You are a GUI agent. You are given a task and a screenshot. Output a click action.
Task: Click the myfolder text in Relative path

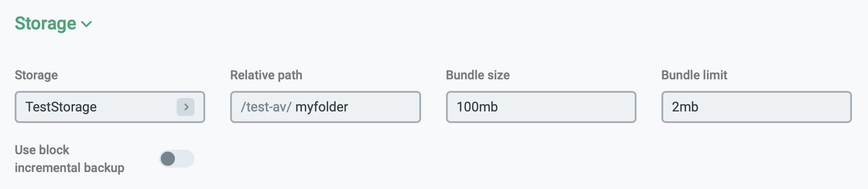pos(321,107)
